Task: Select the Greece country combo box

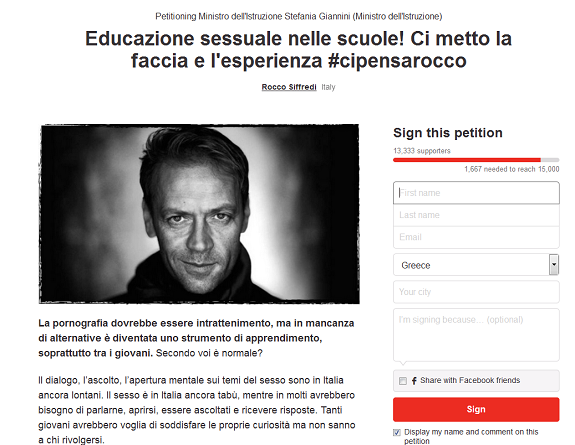Action: 476,265
